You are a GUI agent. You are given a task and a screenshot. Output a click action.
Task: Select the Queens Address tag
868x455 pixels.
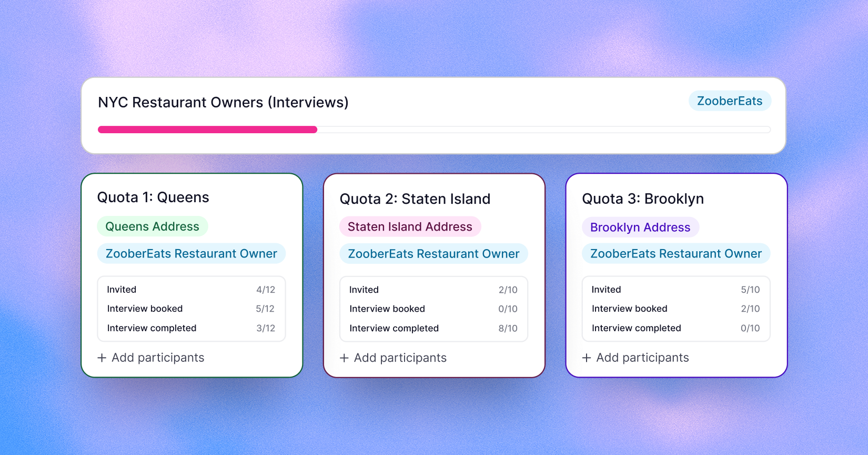coord(153,226)
